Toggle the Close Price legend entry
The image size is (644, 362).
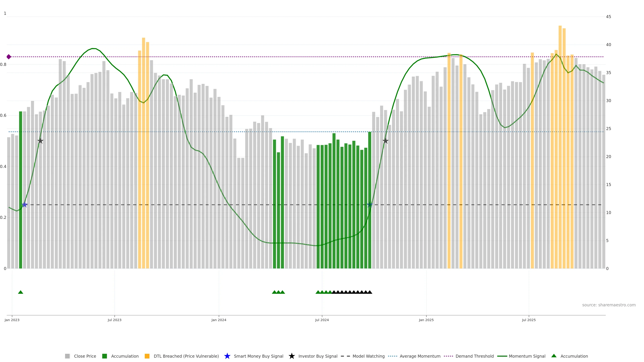click(x=85, y=356)
